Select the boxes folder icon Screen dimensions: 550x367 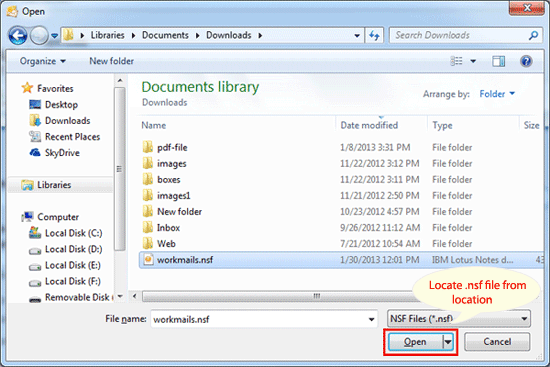click(x=148, y=179)
